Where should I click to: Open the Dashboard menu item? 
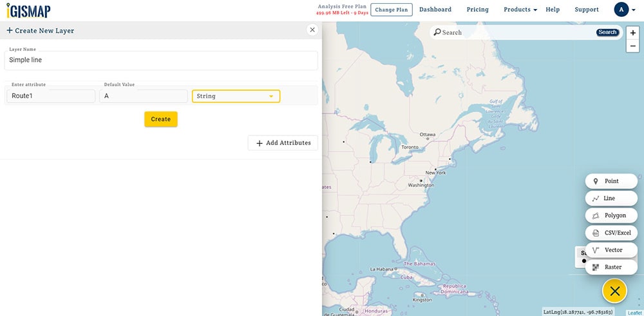[435, 10]
